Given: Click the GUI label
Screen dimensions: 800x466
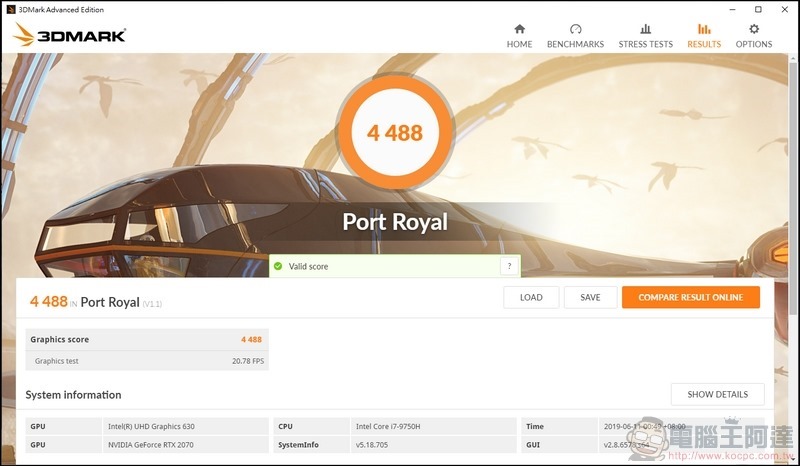Looking at the screenshot, I should click(x=533, y=445).
